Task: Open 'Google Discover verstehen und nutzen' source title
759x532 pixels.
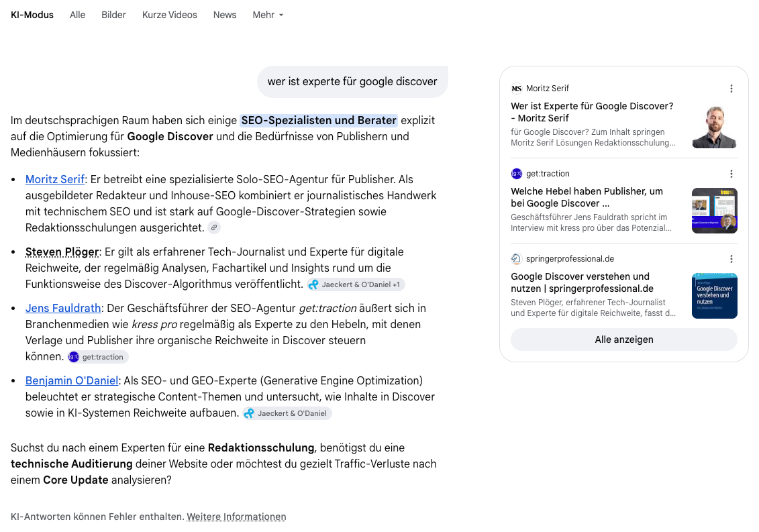Action: (582, 282)
